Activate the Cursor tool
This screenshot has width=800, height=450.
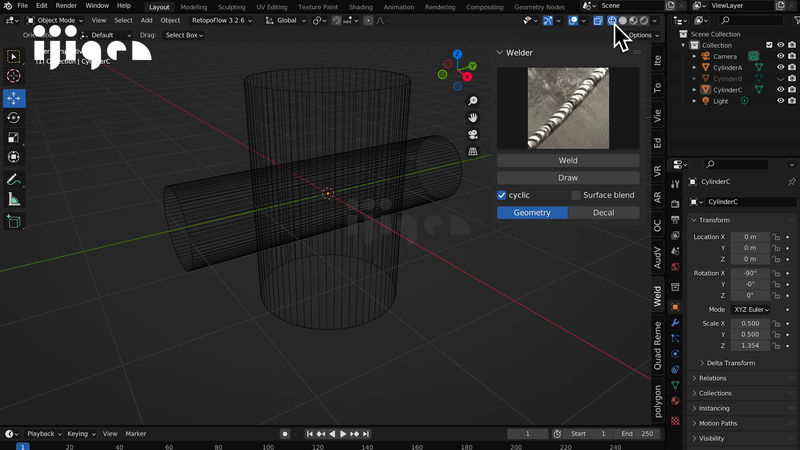click(x=14, y=76)
